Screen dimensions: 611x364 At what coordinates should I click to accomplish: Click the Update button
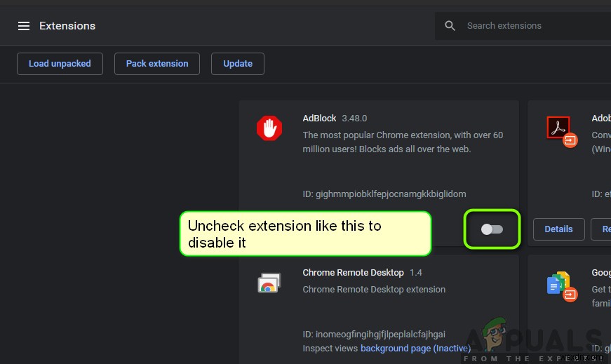238,64
